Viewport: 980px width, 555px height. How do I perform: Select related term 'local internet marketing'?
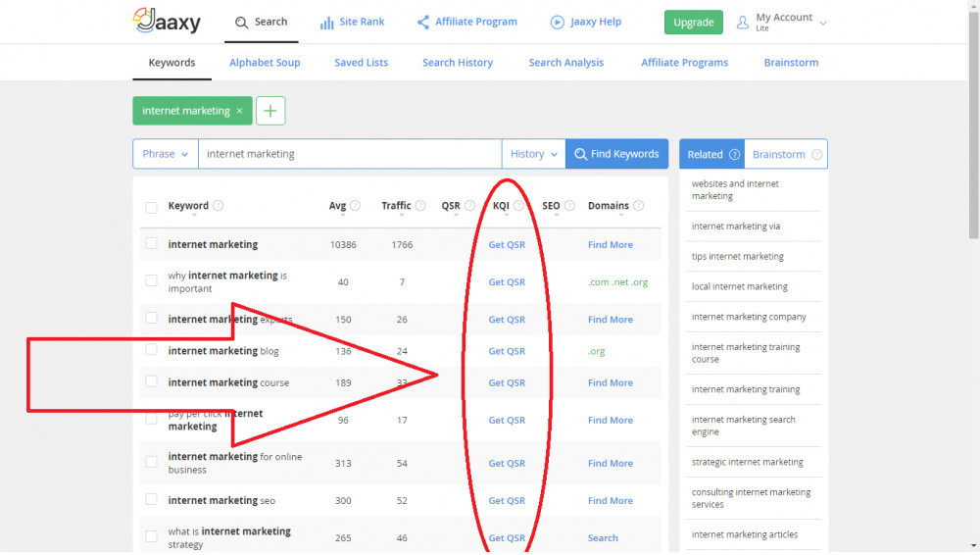(739, 286)
